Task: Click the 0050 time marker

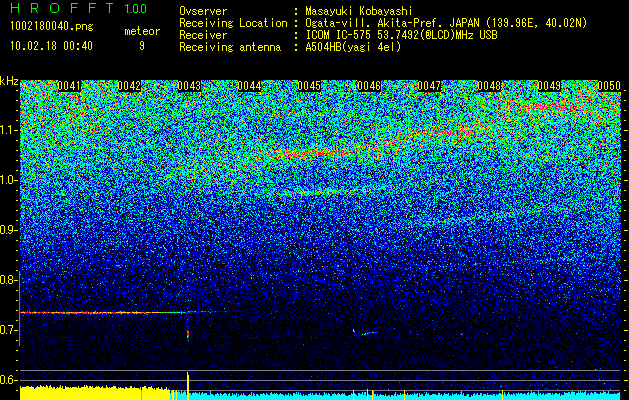Action: [609, 86]
